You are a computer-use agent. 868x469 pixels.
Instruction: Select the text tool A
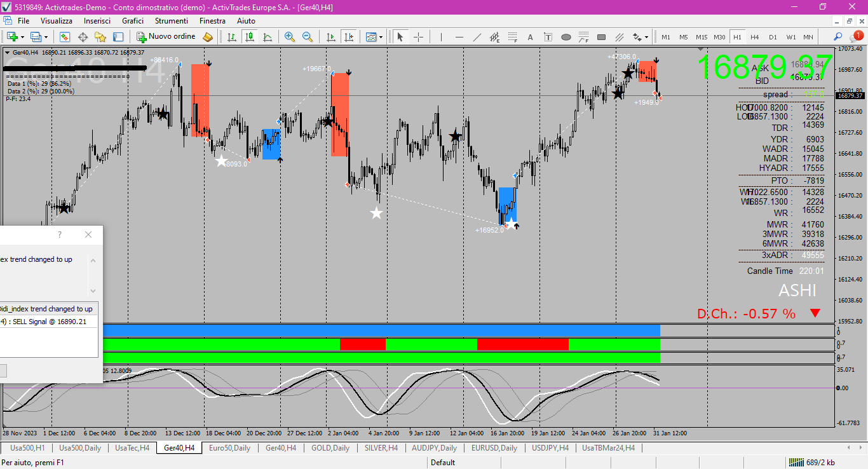pyautogui.click(x=530, y=37)
